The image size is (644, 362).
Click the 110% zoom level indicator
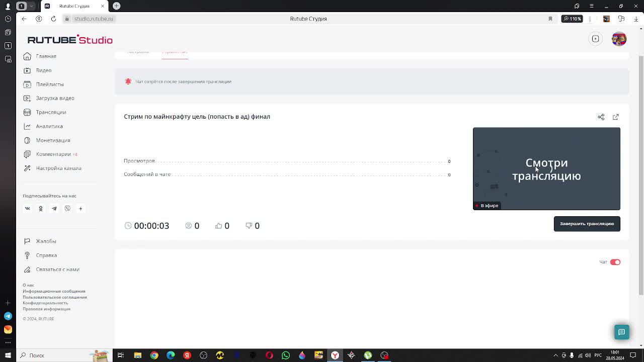[572, 19]
